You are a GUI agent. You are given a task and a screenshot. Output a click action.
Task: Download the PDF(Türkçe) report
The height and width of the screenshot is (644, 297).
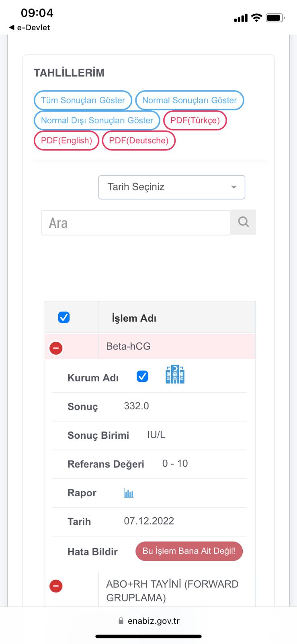[x=195, y=120]
